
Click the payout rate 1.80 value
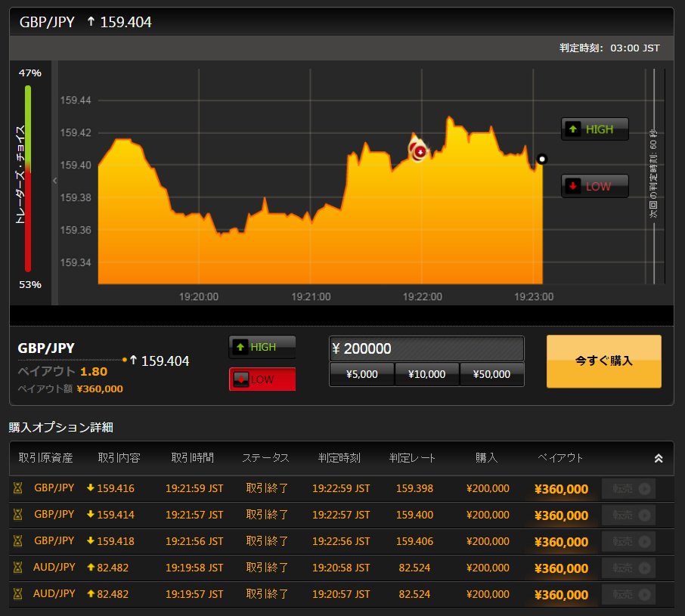pos(94,372)
